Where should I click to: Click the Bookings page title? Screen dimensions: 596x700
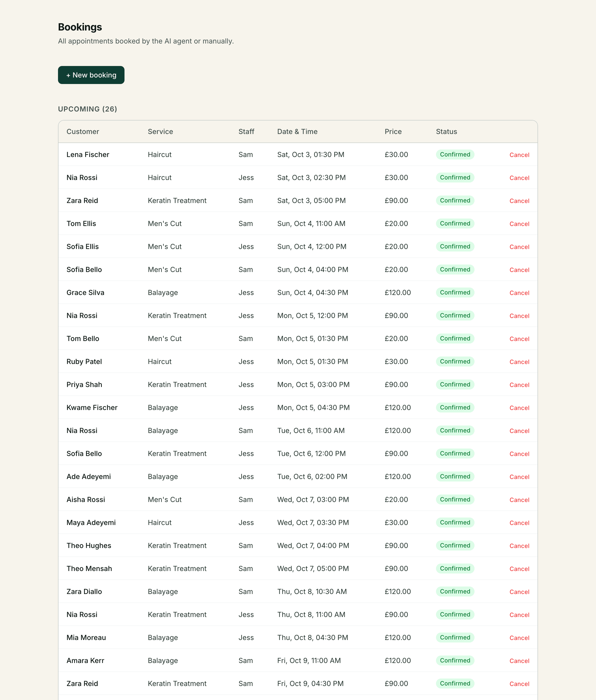tap(80, 27)
